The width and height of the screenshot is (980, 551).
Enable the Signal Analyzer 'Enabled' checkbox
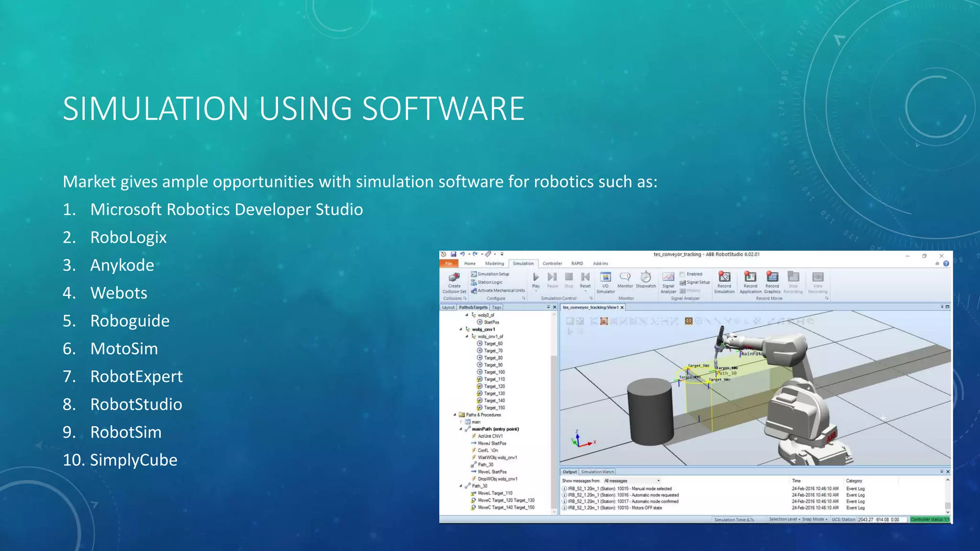pyautogui.click(x=682, y=274)
